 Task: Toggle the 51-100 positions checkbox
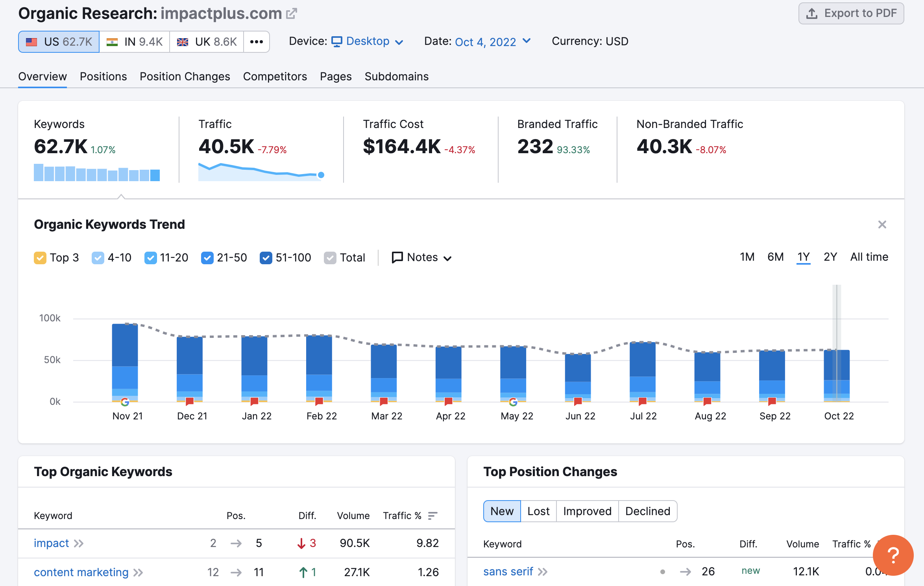[x=266, y=258]
